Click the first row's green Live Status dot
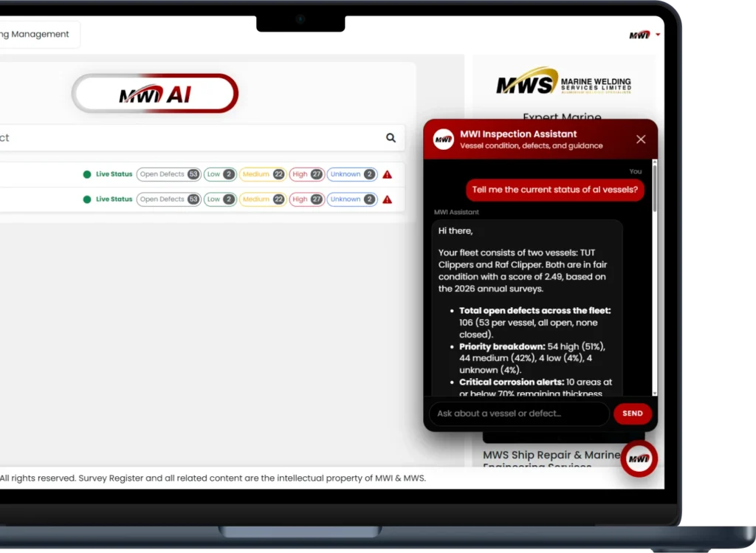The image size is (756, 553). [x=87, y=175]
